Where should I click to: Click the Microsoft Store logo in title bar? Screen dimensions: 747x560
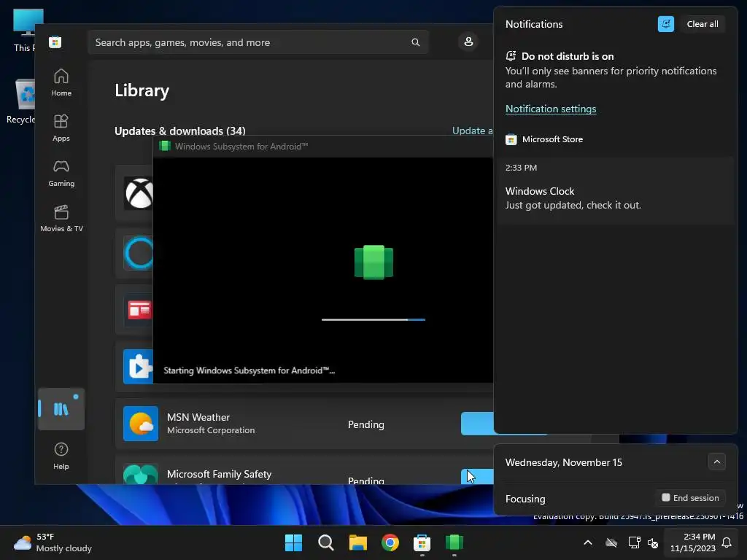point(55,42)
